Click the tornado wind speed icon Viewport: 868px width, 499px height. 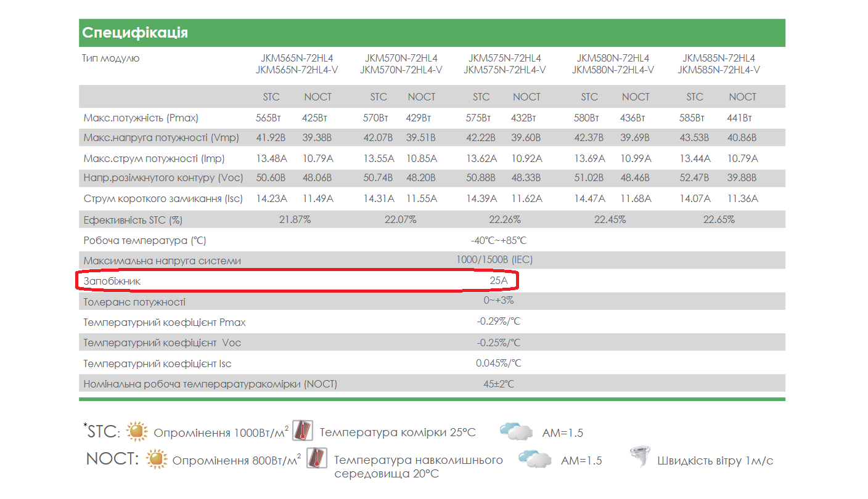639,458
